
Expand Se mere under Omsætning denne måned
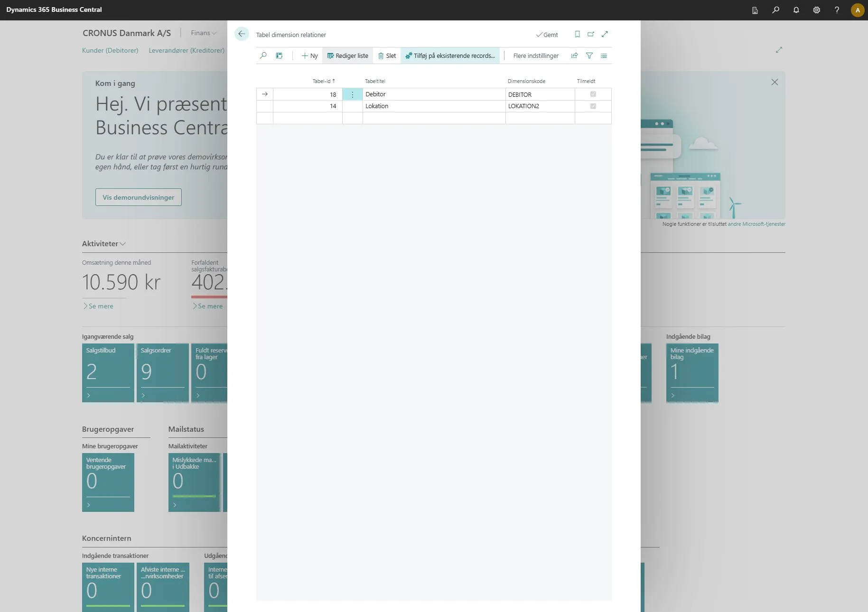coord(99,306)
